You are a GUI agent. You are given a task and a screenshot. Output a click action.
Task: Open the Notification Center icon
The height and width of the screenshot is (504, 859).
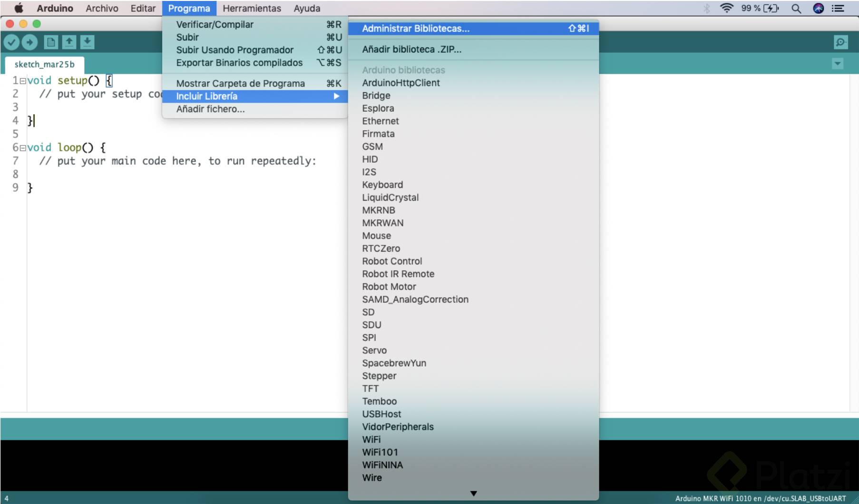838,8
